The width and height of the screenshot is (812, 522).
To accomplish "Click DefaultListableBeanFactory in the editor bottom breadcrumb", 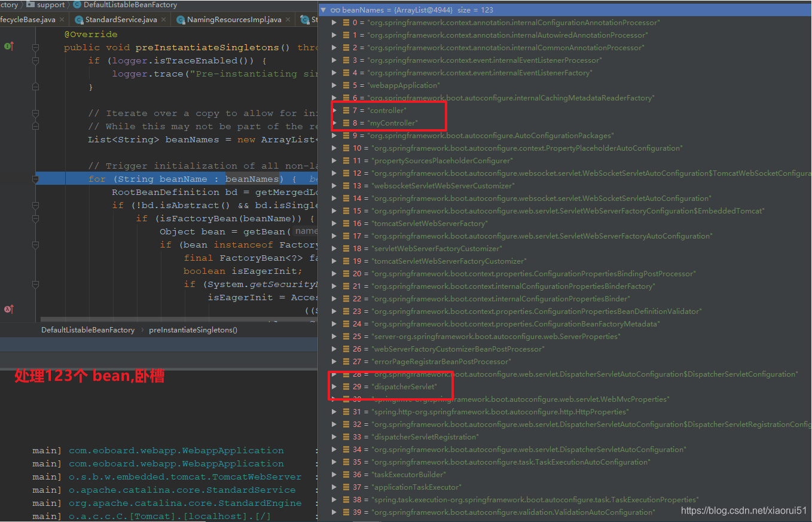I will coord(88,330).
